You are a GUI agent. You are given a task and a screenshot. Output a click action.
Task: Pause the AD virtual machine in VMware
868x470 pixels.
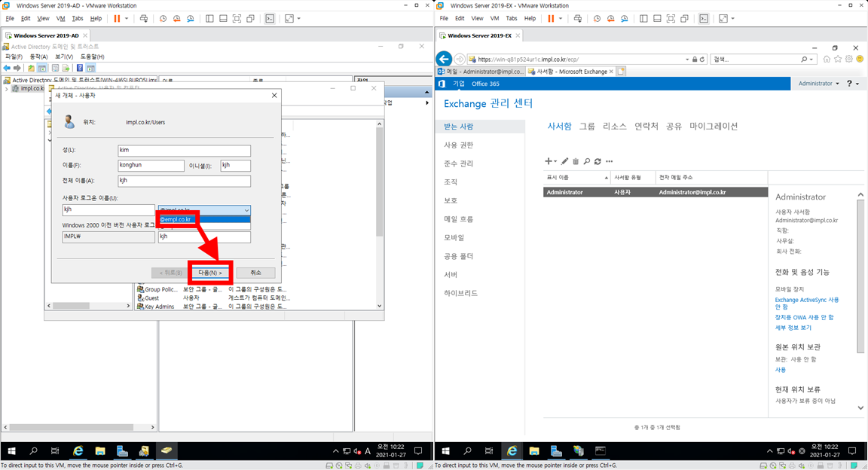point(117,18)
